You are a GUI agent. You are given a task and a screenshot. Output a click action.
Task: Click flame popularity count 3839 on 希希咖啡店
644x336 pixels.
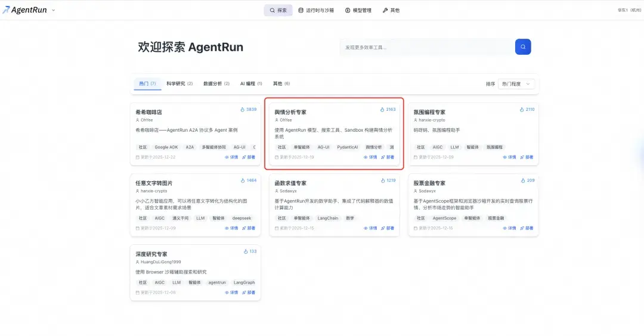[249, 110]
